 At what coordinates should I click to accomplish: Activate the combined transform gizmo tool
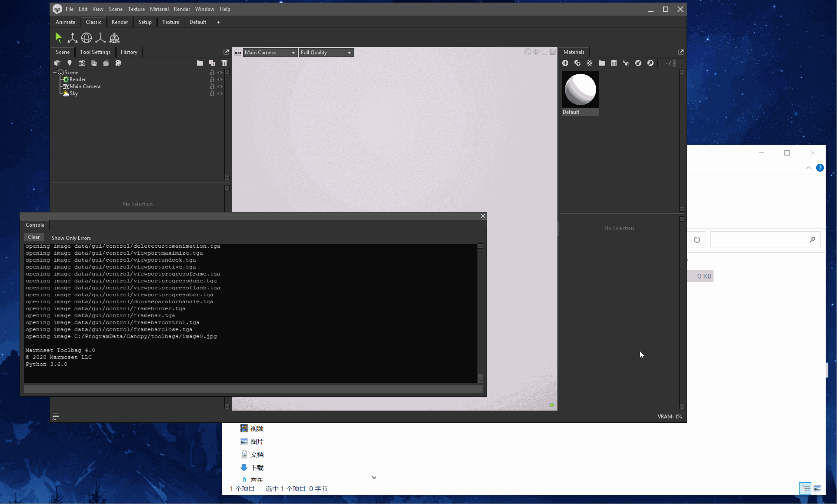114,38
